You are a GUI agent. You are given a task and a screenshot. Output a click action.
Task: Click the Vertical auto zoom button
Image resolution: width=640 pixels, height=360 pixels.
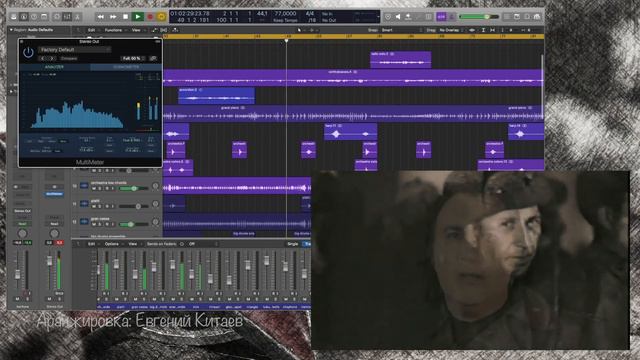(x=483, y=30)
